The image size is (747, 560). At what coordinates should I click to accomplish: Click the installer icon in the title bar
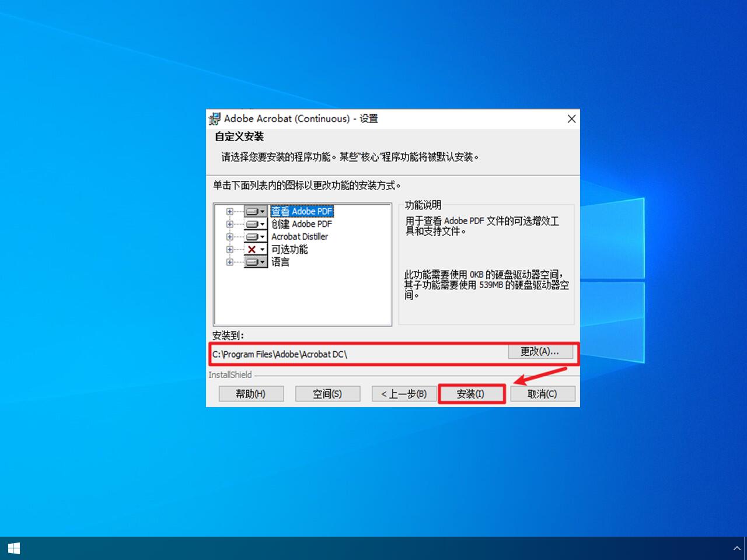pyautogui.click(x=215, y=119)
